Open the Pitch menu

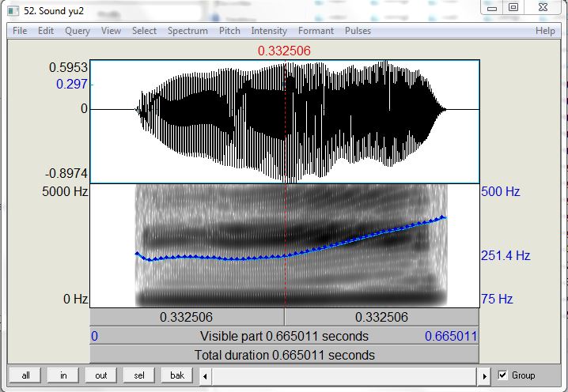(229, 31)
